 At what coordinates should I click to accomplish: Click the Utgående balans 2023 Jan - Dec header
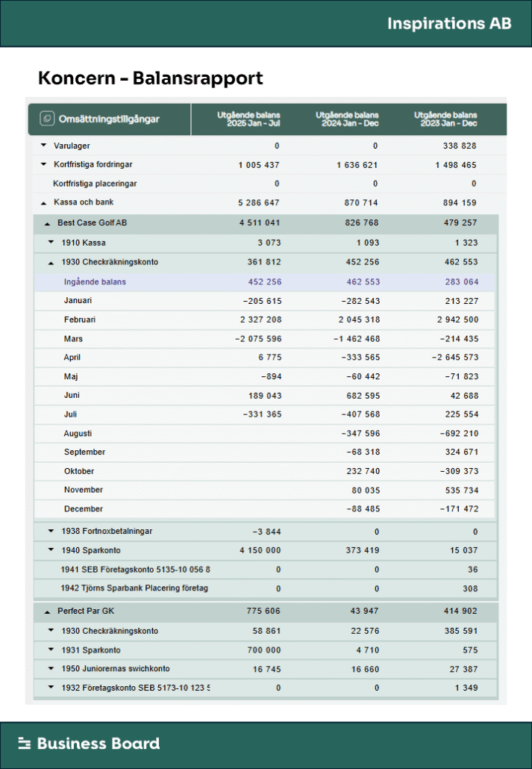[x=445, y=119]
